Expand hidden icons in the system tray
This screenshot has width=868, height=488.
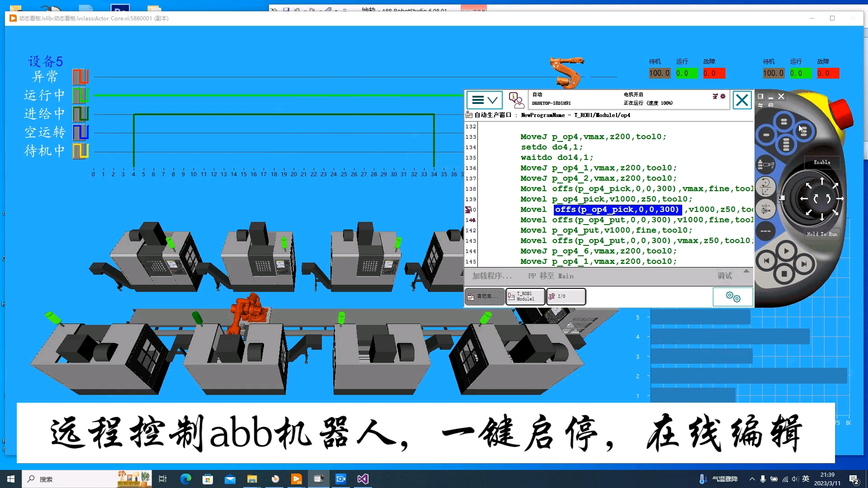coord(752,479)
